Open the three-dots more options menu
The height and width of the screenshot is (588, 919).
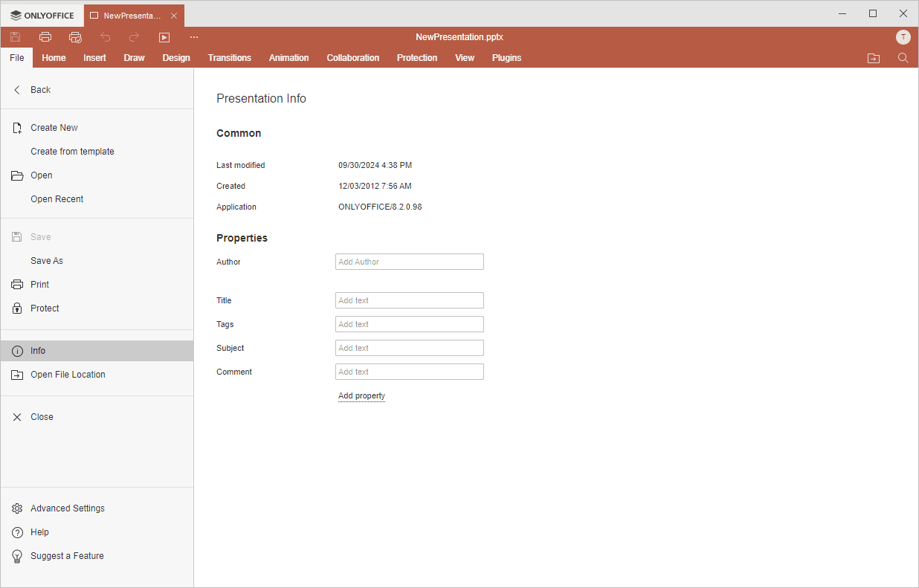pyautogui.click(x=194, y=37)
